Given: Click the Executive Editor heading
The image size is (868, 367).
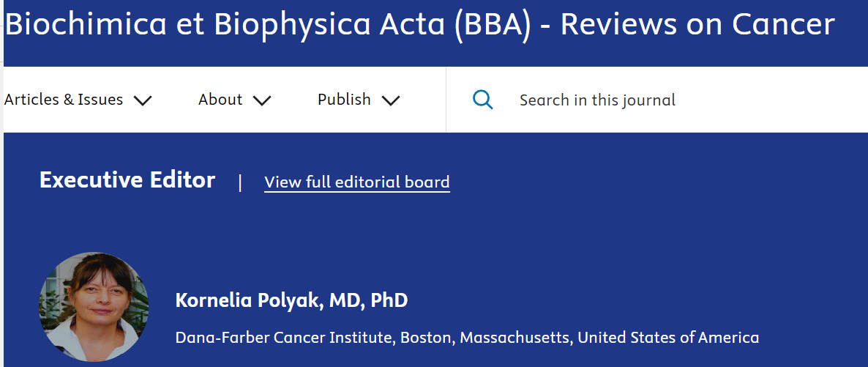Looking at the screenshot, I should [127, 180].
